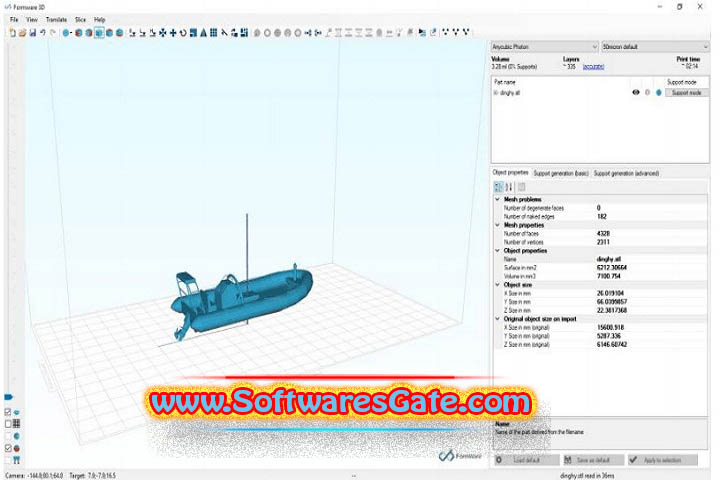Open the View menu
This screenshot has width=720, height=480.
point(32,20)
